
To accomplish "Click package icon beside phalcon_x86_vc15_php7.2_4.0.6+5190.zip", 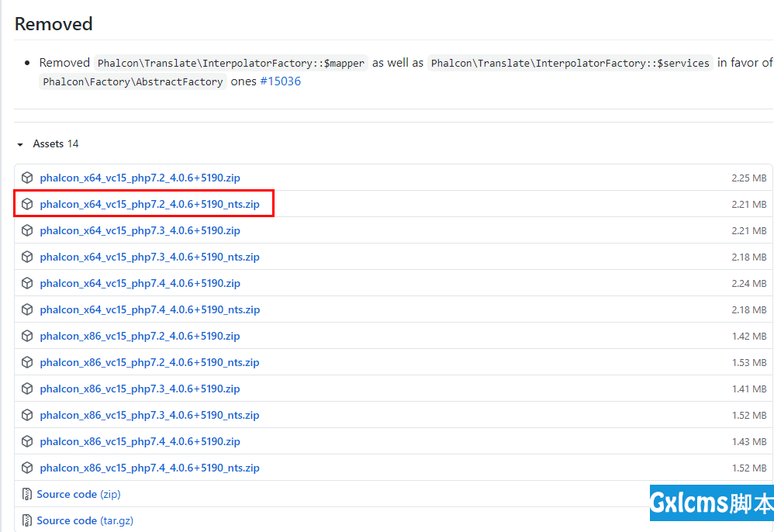I will (x=27, y=336).
